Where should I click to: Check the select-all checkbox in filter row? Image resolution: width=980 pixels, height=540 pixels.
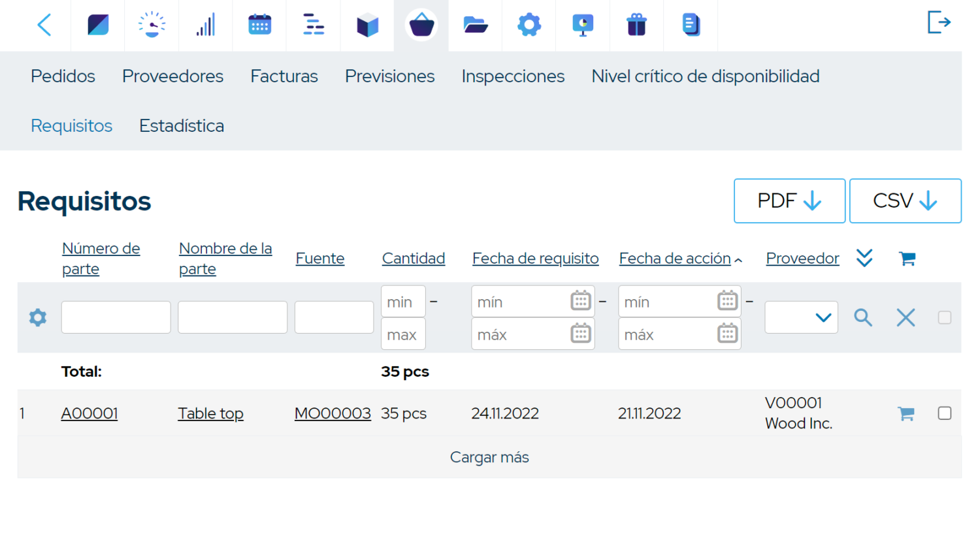point(944,317)
